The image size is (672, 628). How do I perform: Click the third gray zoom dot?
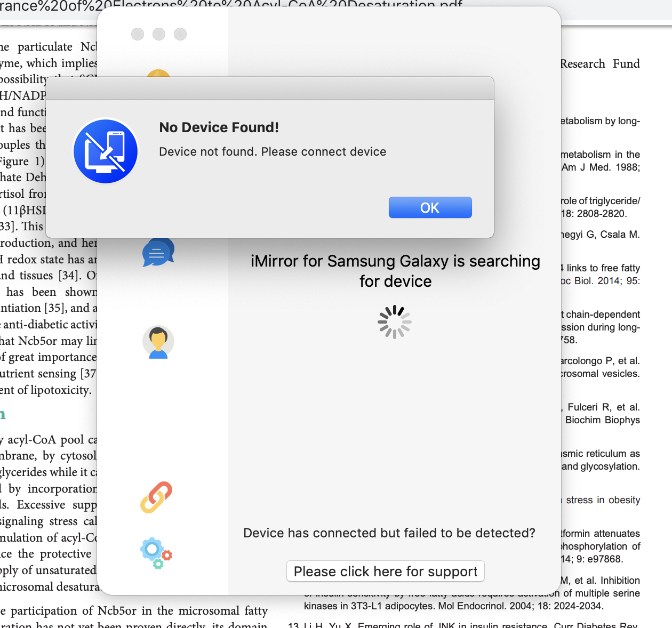pyautogui.click(x=180, y=34)
